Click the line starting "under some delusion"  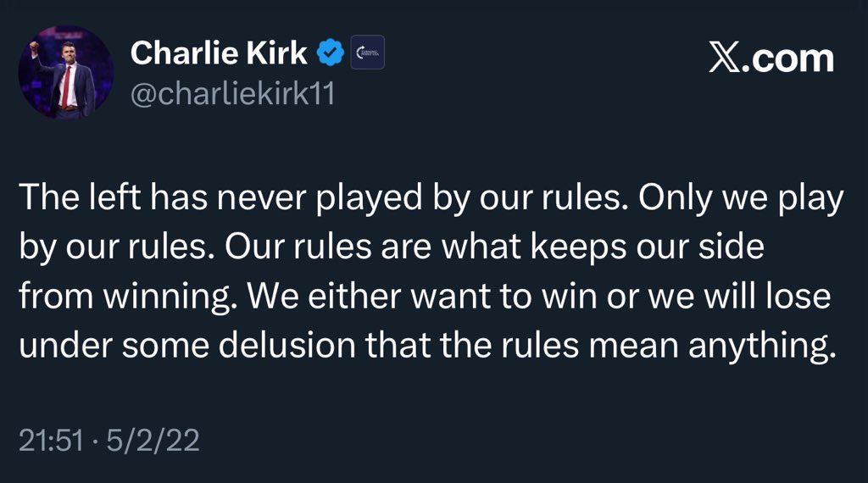[x=427, y=345]
